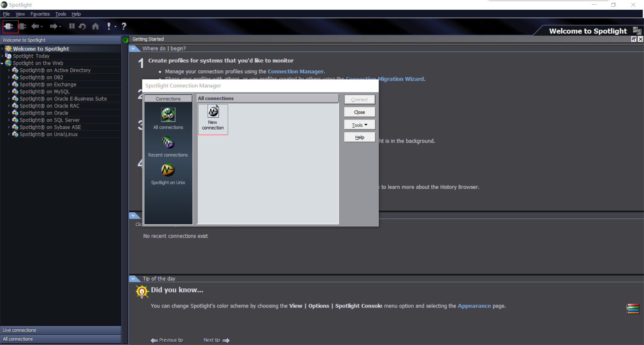
Task: Click the Help button in Connection Manager
Action: coord(360,137)
